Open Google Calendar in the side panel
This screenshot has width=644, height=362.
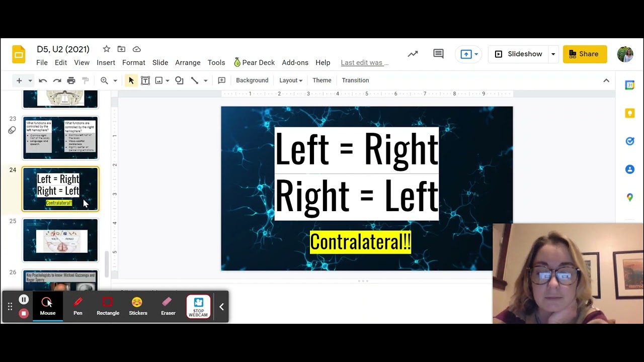point(630,85)
